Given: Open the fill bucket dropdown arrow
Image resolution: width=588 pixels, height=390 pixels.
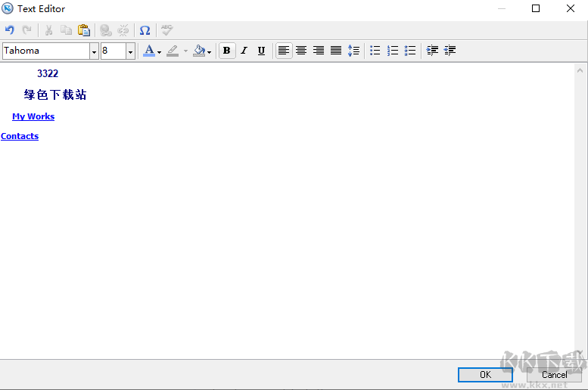Looking at the screenshot, I should 210,52.
